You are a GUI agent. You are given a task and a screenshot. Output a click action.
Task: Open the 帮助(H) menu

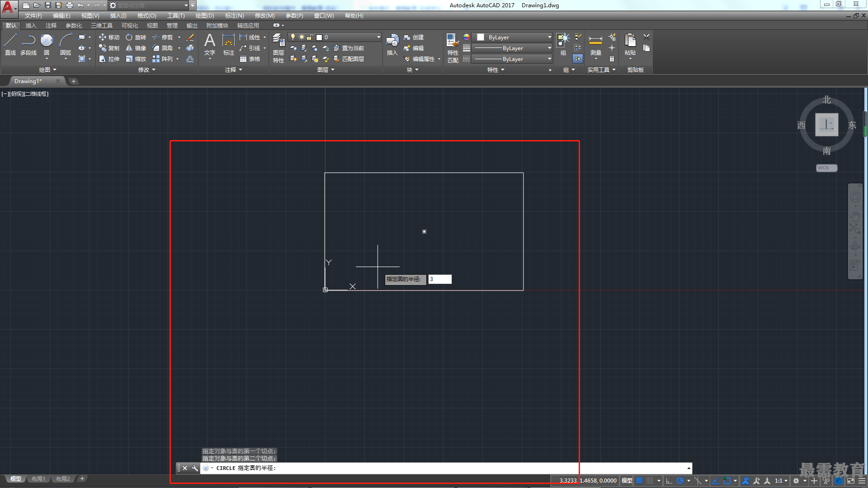click(x=354, y=16)
